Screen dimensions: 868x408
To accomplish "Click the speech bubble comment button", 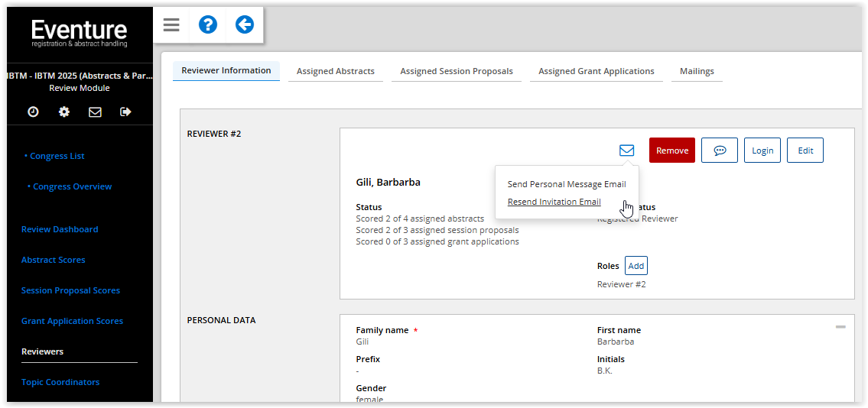I will pyautogui.click(x=719, y=151).
